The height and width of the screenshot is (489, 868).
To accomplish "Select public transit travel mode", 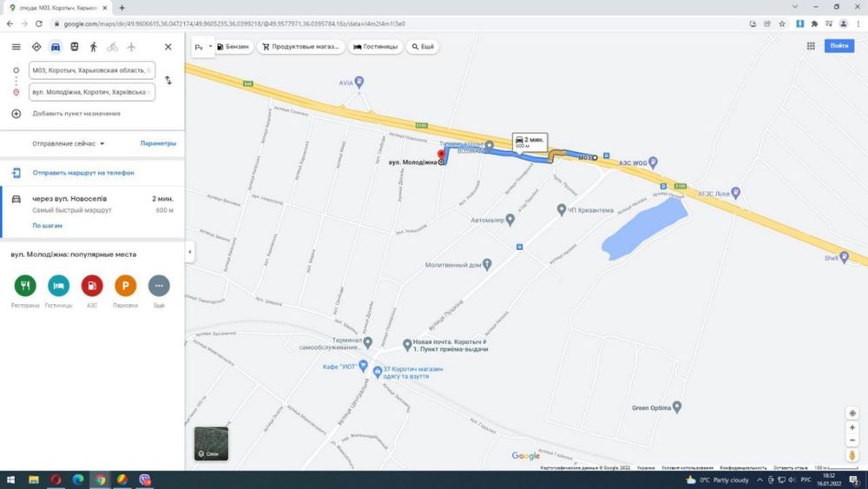I will (x=74, y=47).
